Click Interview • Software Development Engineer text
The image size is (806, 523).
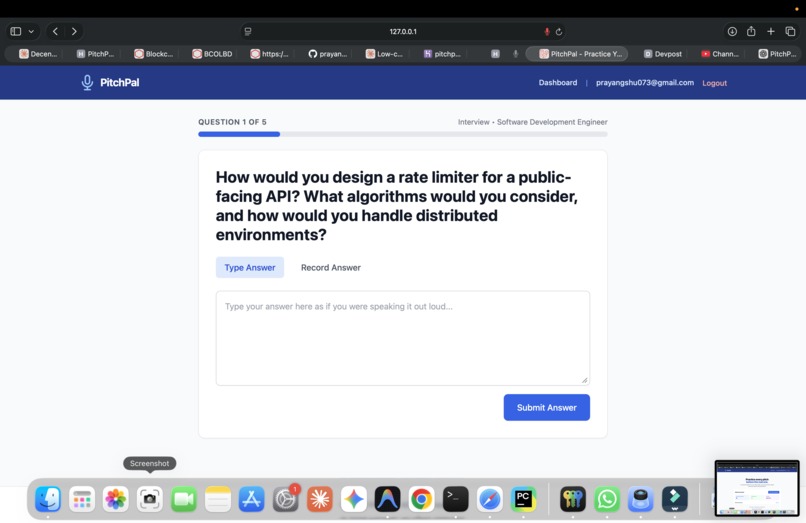533,122
